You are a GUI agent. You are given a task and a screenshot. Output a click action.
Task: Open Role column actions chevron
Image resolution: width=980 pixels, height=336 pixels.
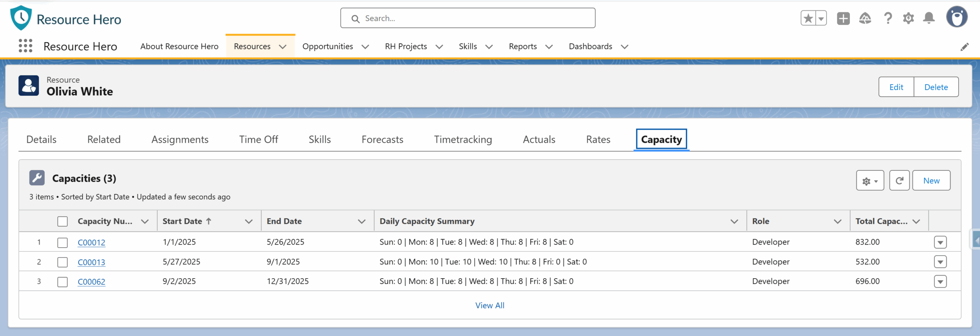pos(838,221)
